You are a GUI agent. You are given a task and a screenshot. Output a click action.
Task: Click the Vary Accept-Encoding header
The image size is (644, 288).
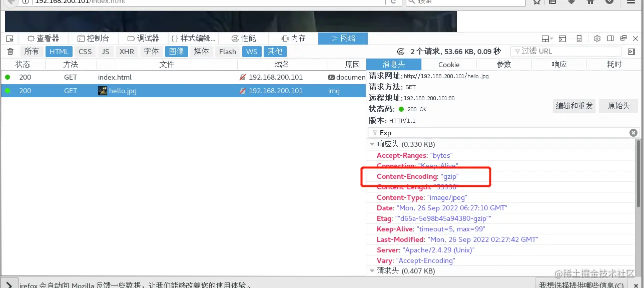click(x=416, y=260)
